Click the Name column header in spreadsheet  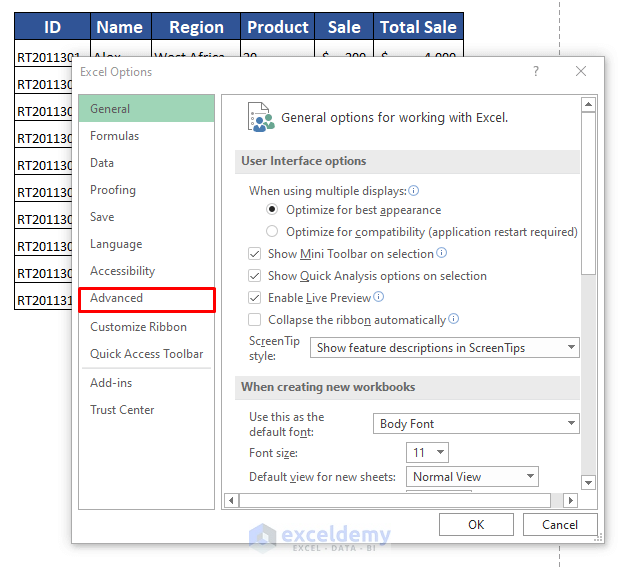120,27
